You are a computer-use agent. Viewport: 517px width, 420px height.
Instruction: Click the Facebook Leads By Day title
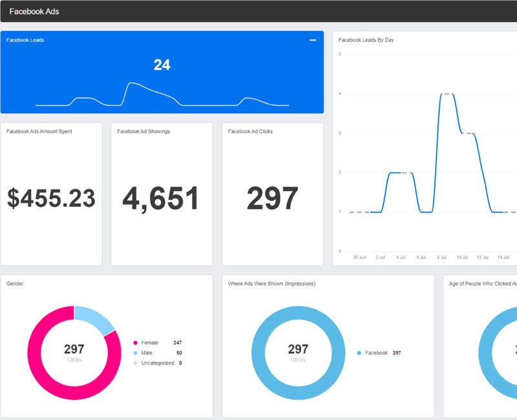366,40
